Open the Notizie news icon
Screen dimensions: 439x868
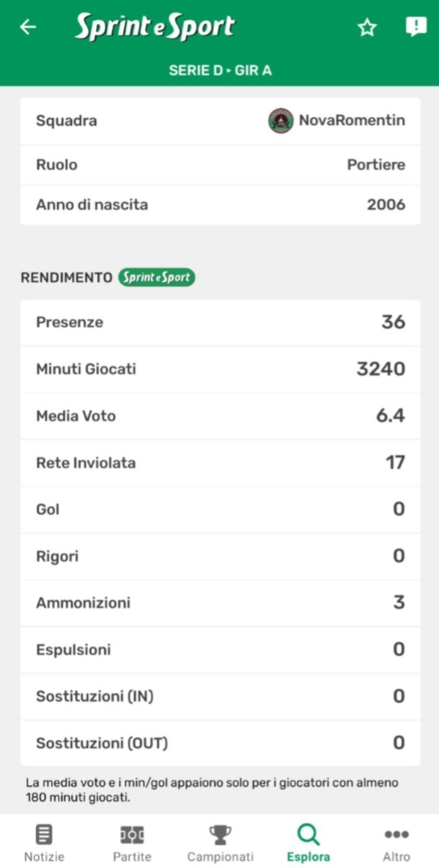pyautogui.click(x=44, y=834)
